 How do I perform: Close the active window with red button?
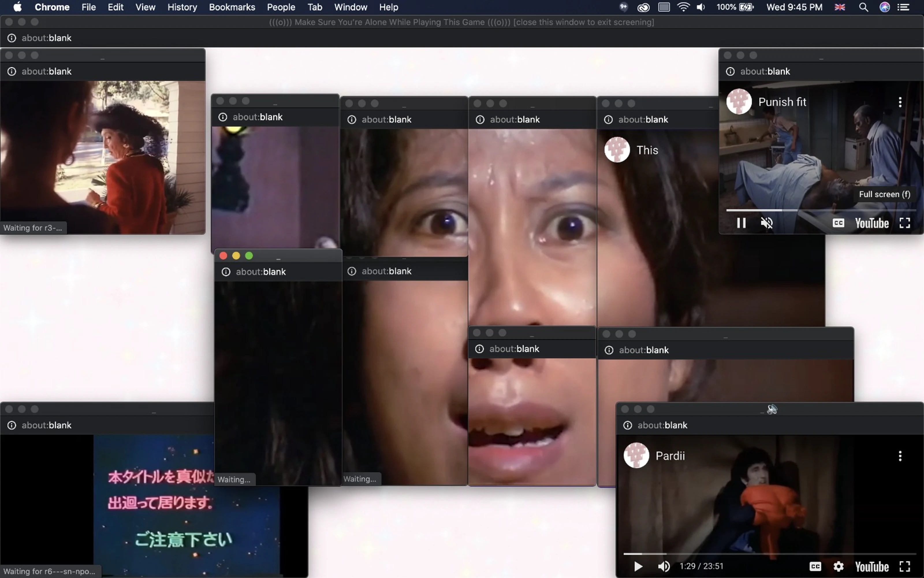click(x=223, y=256)
